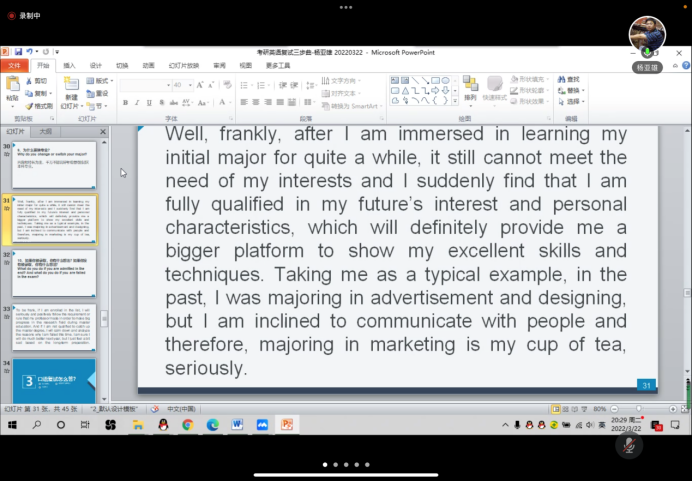The width and height of the screenshot is (693, 481).
Task: Open the Windows Start menu
Action: 12,424
